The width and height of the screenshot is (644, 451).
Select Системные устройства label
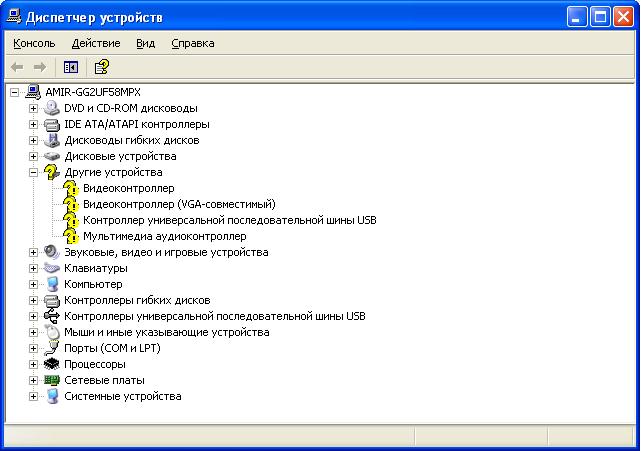click(x=123, y=396)
